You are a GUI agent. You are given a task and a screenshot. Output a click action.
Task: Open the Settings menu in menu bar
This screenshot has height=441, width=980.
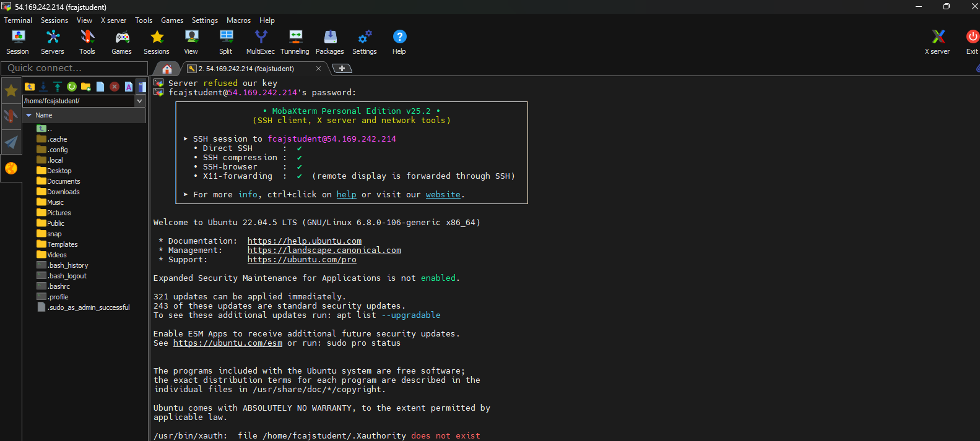coord(205,20)
